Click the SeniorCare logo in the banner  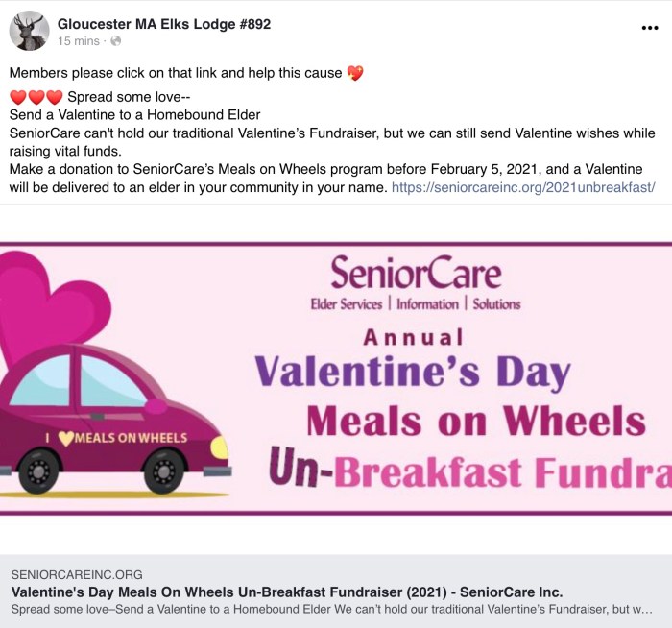[416, 273]
